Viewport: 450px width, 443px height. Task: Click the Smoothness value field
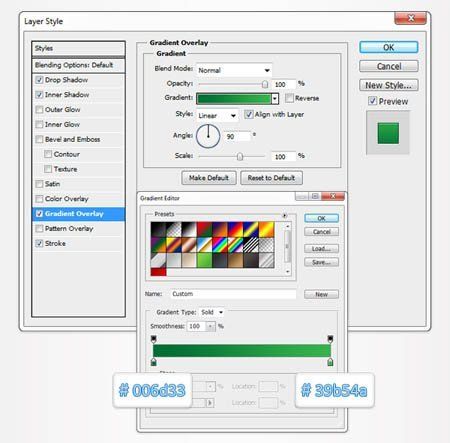point(197,326)
